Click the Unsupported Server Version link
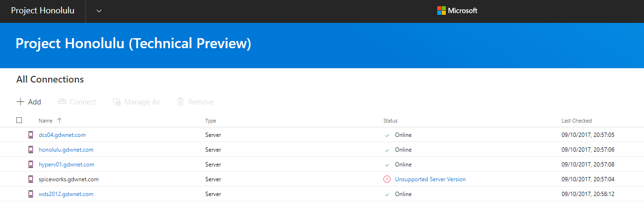Image resolution: width=644 pixels, height=207 pixels. tap(430, 179)
